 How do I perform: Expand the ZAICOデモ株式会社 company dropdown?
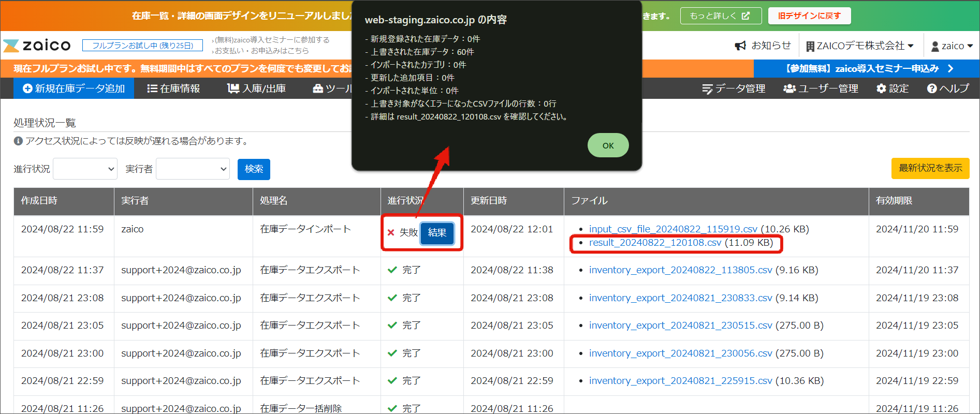point(860,46)
